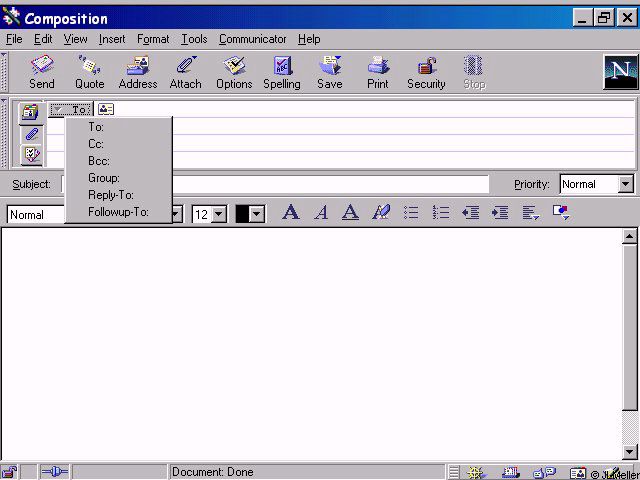Insert a bullet list
Screen dimensions: 640x480
tap(411, 212)
